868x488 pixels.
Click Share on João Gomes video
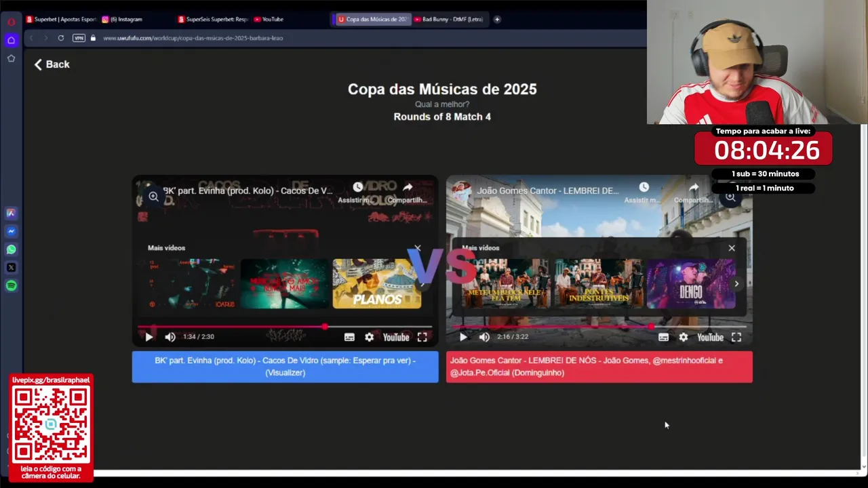pos(694,192)
